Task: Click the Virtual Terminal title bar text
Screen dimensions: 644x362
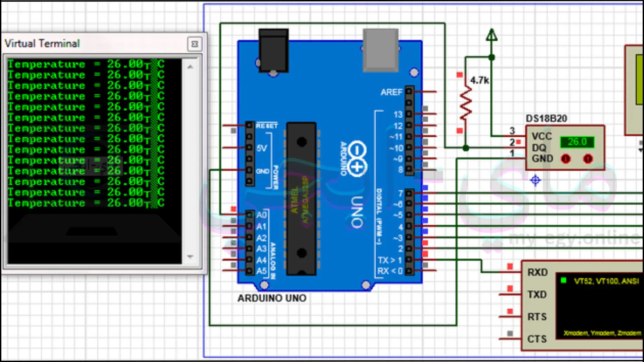Action: 42,43
